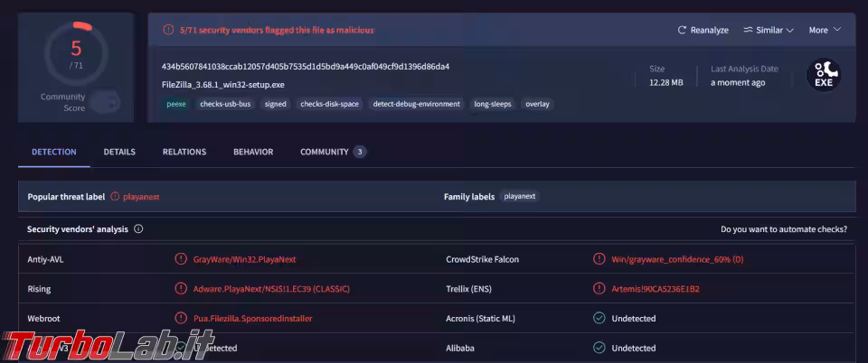Click the malicious alert icon in banner
The image size is (868, 363).
[168, 30]
